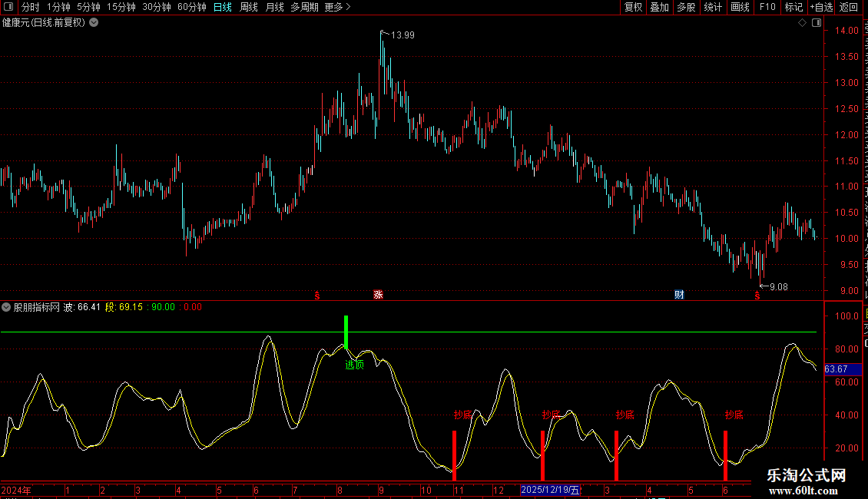
Task: Click the 抄底 signal bar at month 11
Action: [455, 456]
